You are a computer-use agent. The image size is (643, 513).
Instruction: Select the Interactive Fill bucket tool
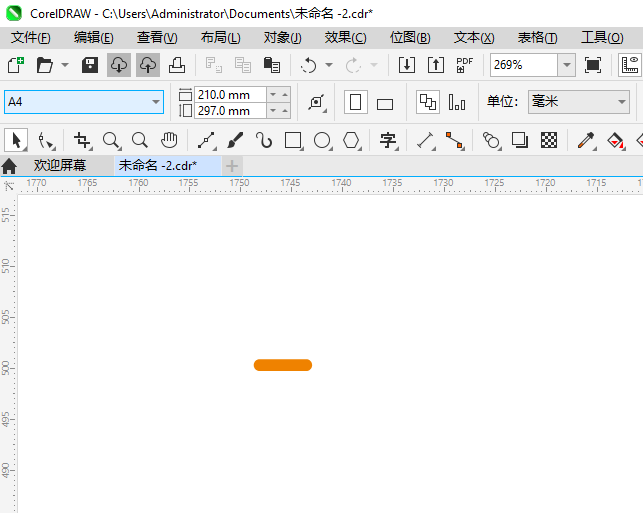(616, 141)
